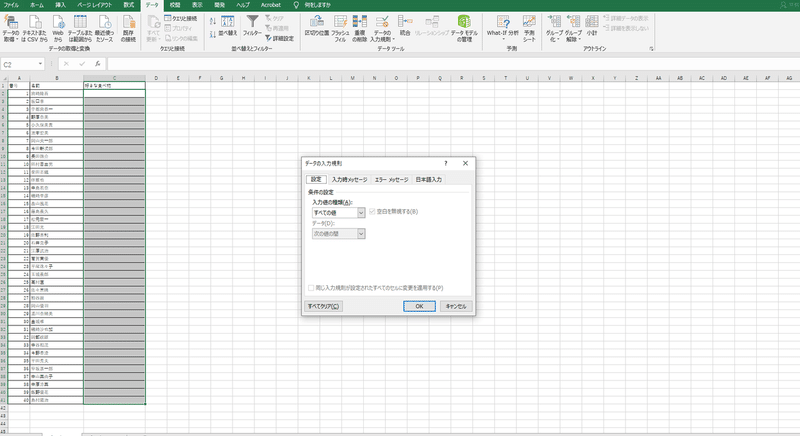Open the 表示 ribbon tab
Screen dimensions: 800x436
tap(197, 5)
